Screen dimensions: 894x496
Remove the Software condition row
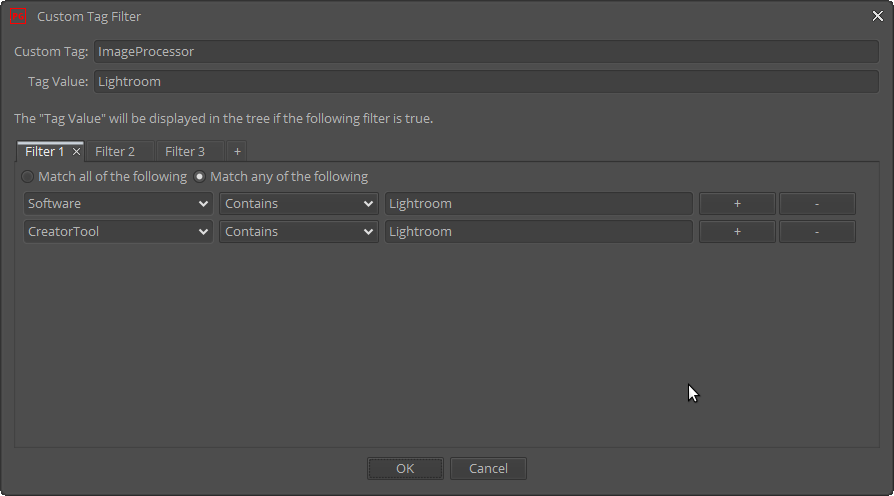click(817, 204)
